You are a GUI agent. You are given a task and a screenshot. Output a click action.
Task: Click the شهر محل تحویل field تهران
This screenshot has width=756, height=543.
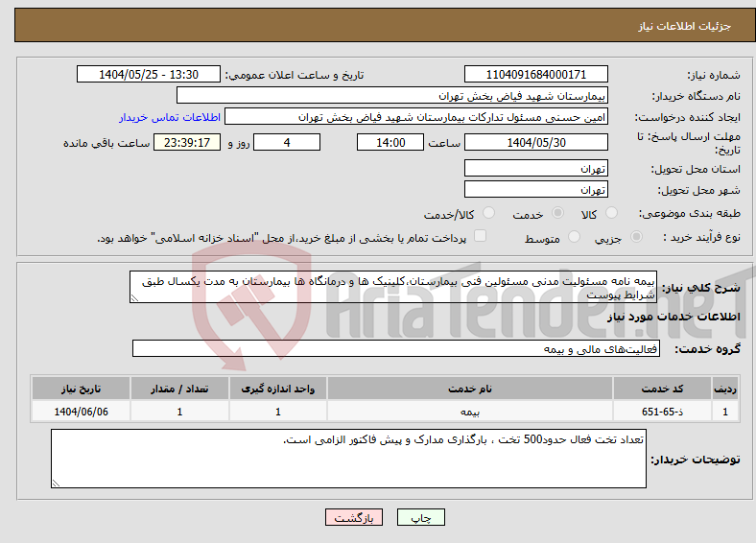536,189
